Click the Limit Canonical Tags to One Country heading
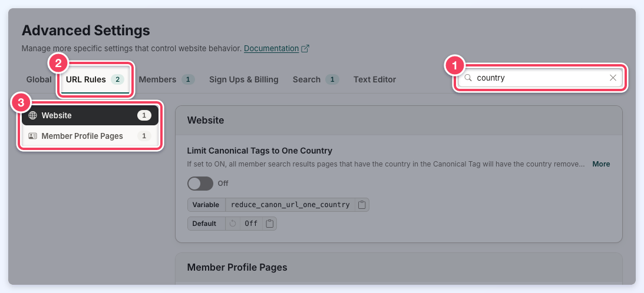644x293 pixels. pyautogui.click(x=260, y=151)
